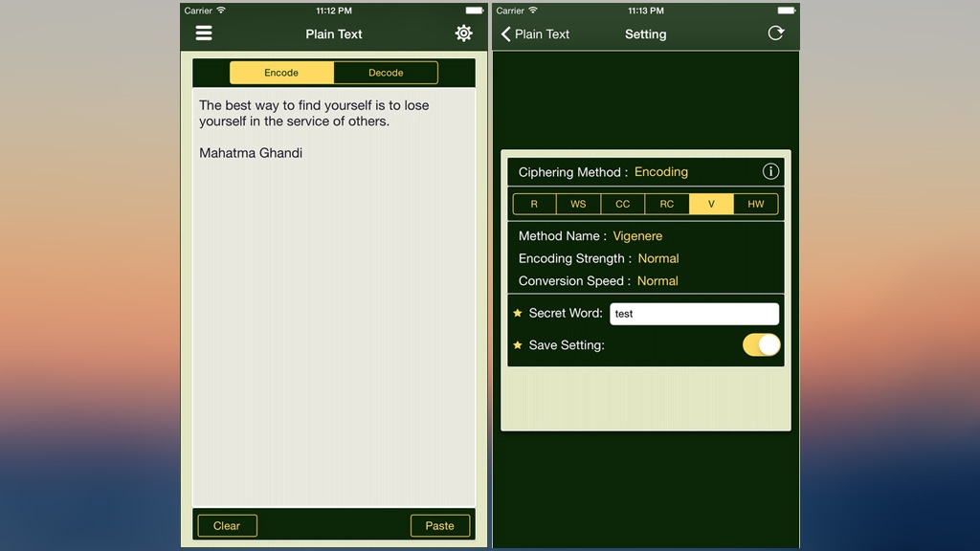Click the Secret Word input field
Screen dimensions: 980x551
click(695, 314)
